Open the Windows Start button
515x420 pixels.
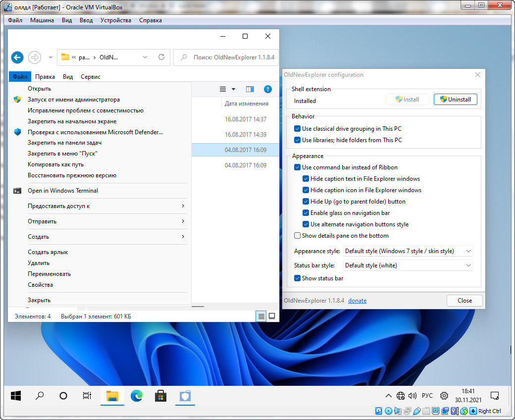point(16,396)
